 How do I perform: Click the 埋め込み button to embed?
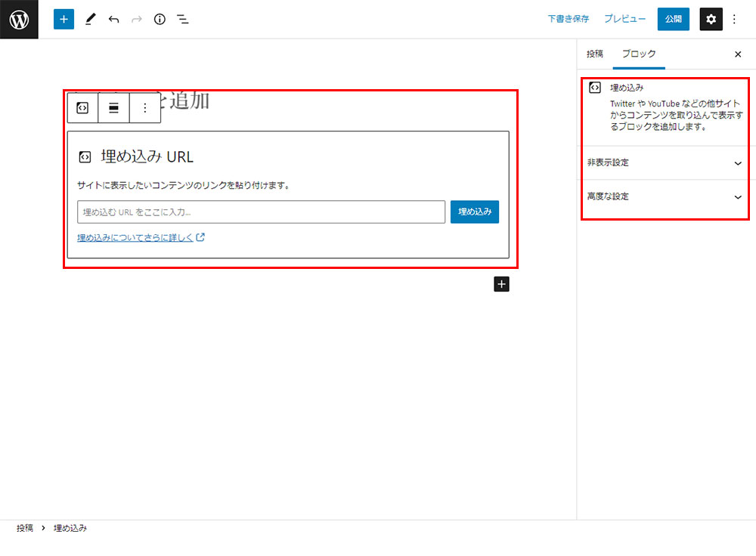tap(474, 212)
